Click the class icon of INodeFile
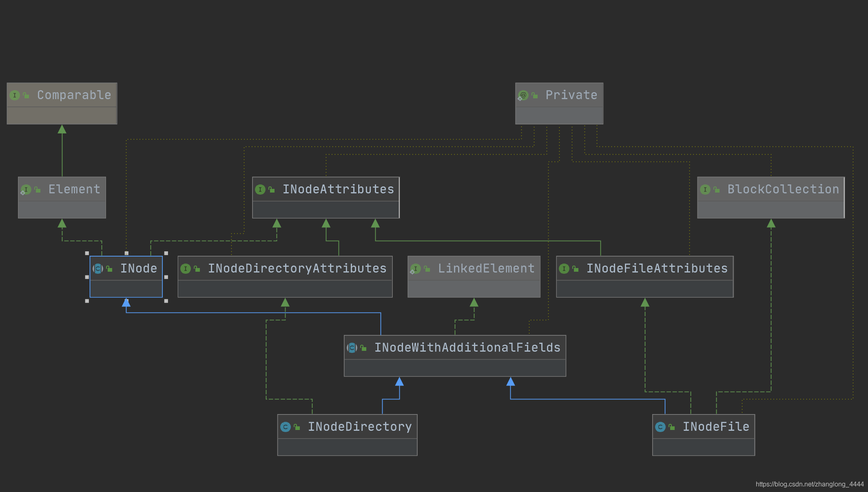 [x=660, y=427]
